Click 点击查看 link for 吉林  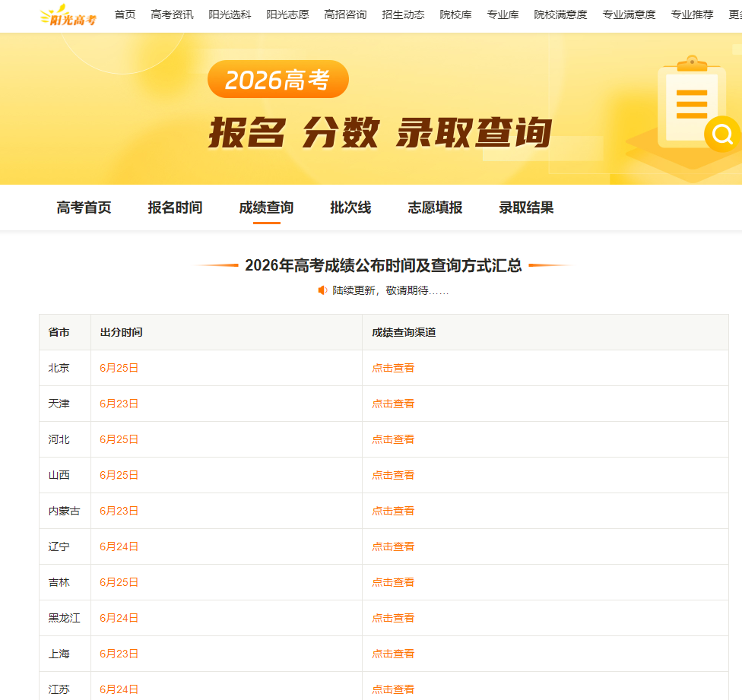(393, 582)
